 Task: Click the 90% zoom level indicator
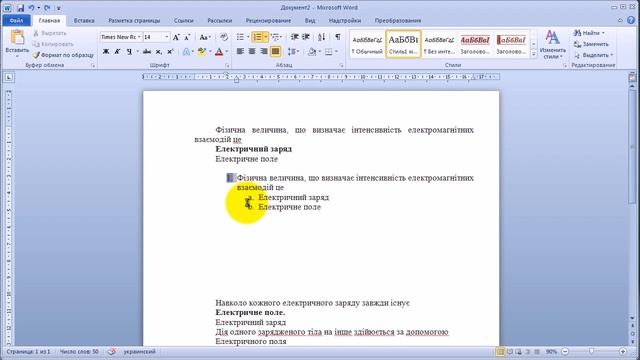pyautogui.click(x=551, y=351)
